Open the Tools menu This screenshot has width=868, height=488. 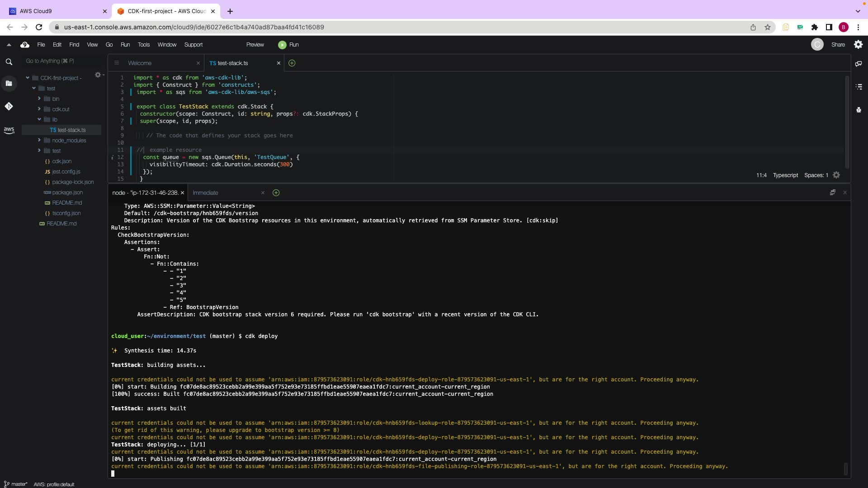tap(143, 45)
